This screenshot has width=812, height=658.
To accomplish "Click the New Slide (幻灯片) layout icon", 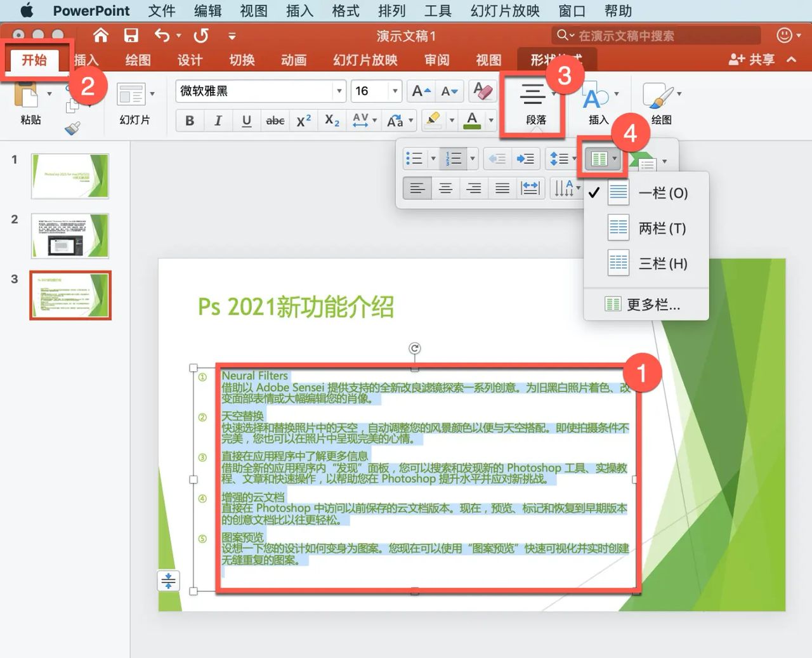I will pyautogui.click(x=131, y=95).
